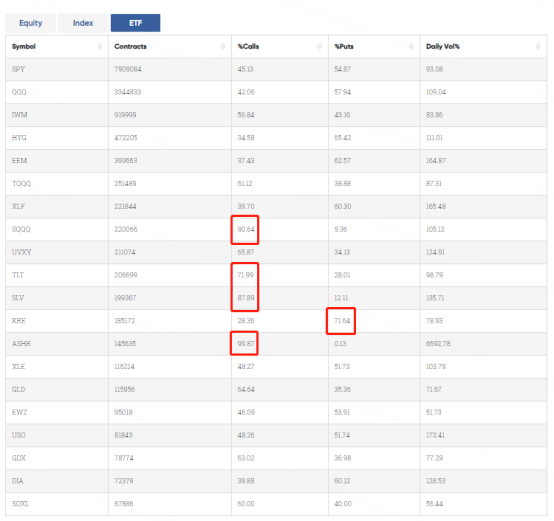The width and height of the screenshot is (554, 521).
Task: Switch to the Index tab
Action: pos(83,23)
